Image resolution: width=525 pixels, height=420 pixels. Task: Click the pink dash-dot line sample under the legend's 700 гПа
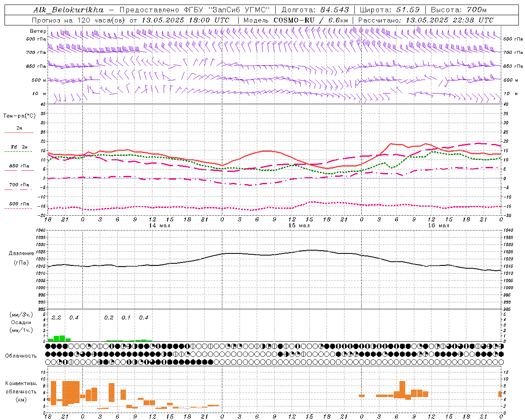(x=18, y=189)
